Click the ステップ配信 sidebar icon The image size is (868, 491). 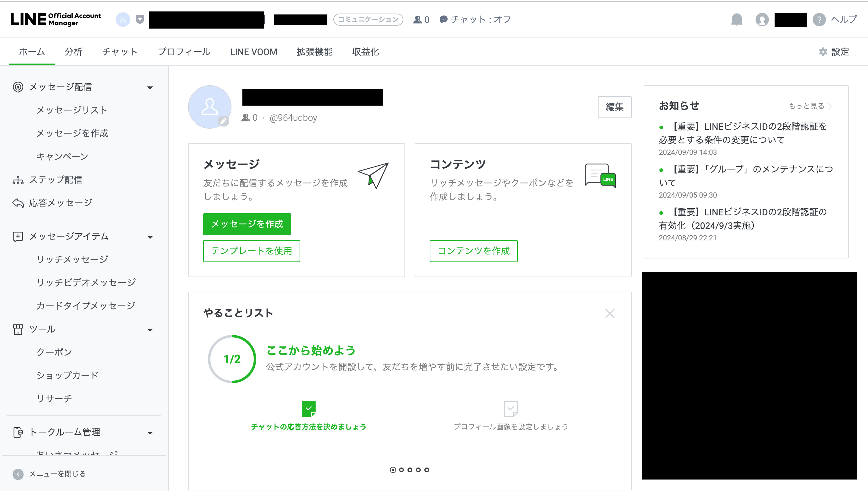18,180
